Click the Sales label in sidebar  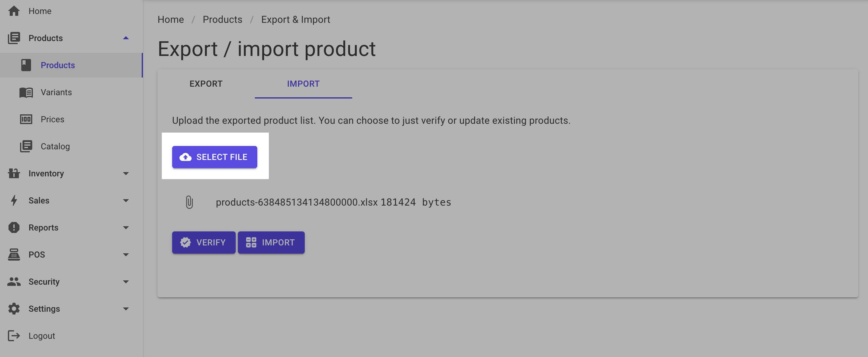pos(39,200)
